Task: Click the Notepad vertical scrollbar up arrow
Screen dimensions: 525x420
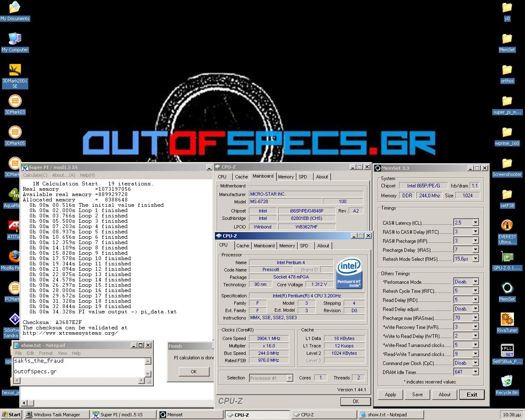Action: [148, 361]
